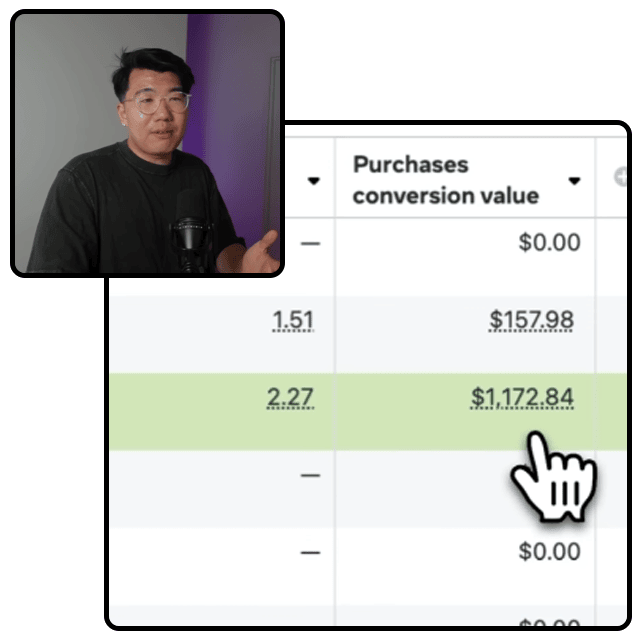Click the $0.00 cell below the highlighted row
Image resolution: width=640 pixels, height=640 pixels.
(549, 551)
